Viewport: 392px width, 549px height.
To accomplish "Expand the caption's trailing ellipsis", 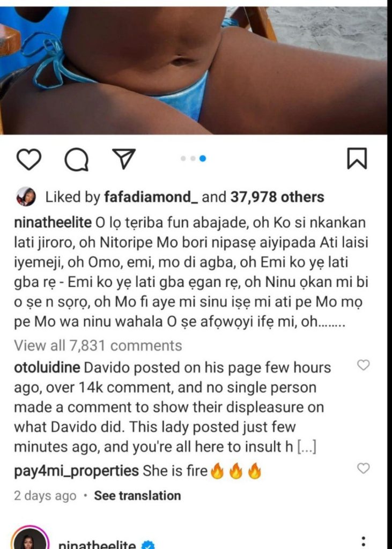I will point(332,323).
